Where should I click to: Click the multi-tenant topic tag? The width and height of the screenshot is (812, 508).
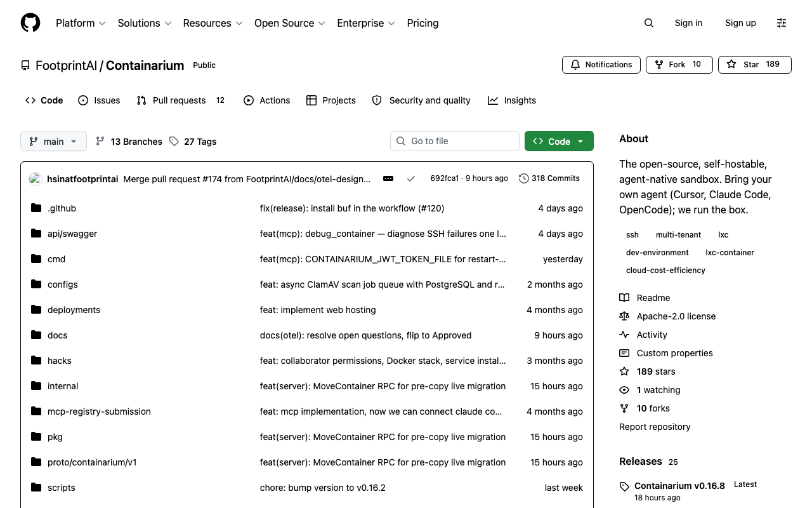click(x=679, y=235)
